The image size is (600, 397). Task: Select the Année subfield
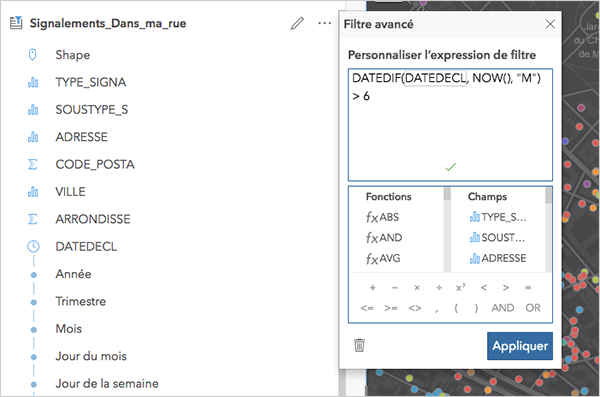[x=73, y=274]
